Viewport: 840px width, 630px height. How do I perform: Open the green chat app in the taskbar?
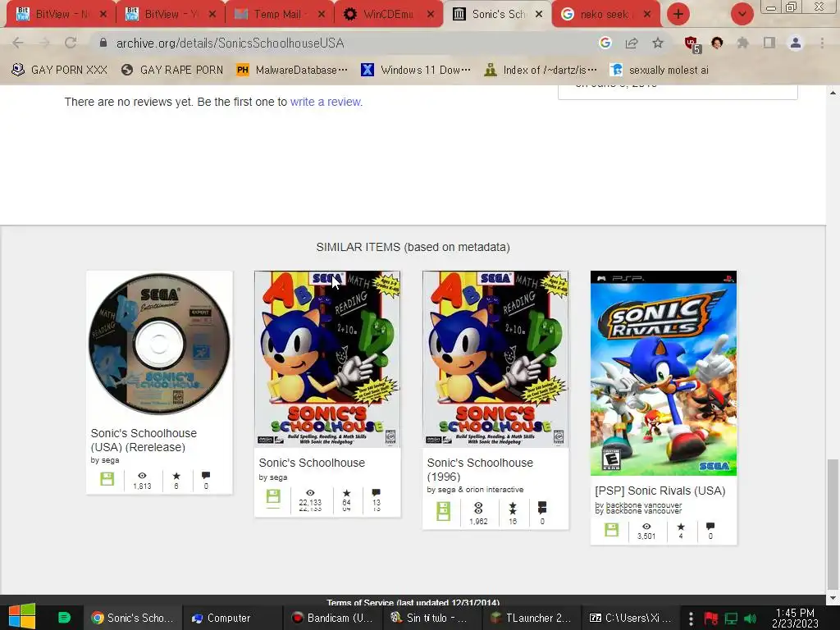pyautogui.click(x=64, y=618)
